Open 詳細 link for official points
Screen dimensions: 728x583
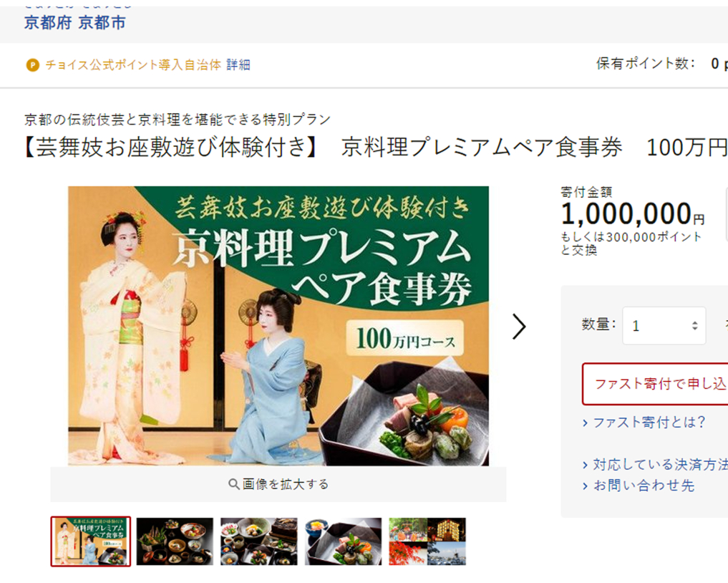tap(238, 65)
